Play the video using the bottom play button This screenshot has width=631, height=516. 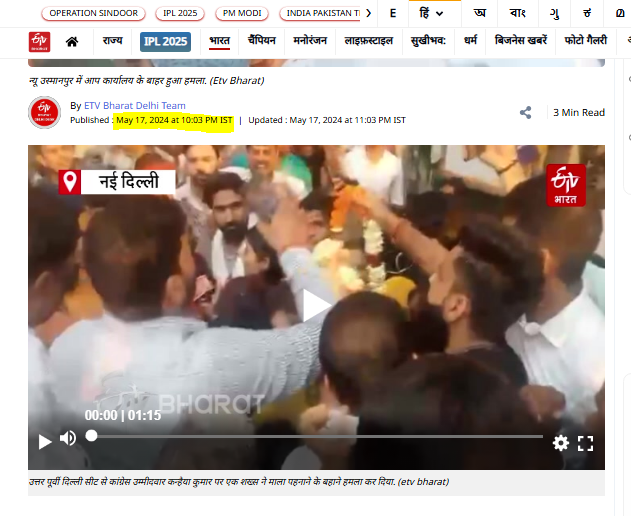coord(44,441)
